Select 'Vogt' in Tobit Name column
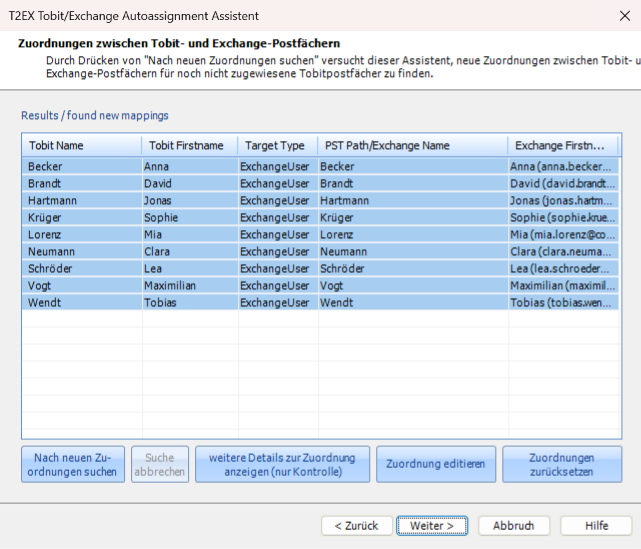The image size is (641, 549). pyautogui.click(x=82, y=286)
